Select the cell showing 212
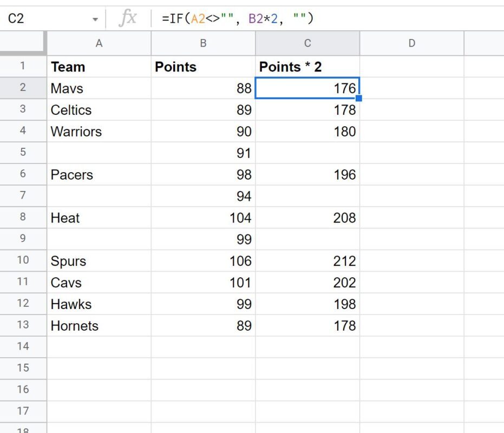Screen dimensions: 504x433 point(307,261)
